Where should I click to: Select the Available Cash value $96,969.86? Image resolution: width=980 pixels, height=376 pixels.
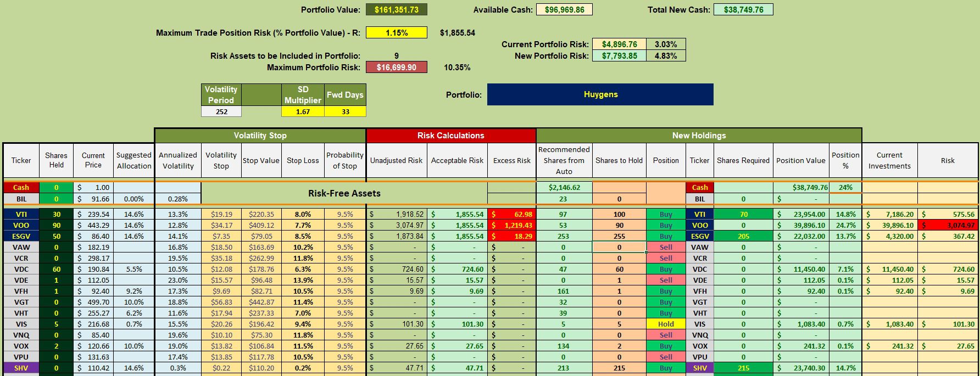click(x=565, y=9)
